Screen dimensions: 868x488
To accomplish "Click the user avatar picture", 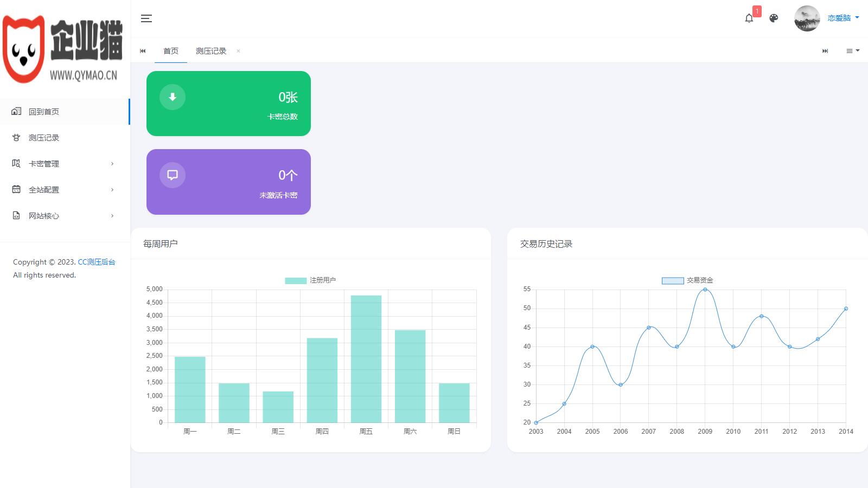I will pyautogui.click(x=807, y=18).
